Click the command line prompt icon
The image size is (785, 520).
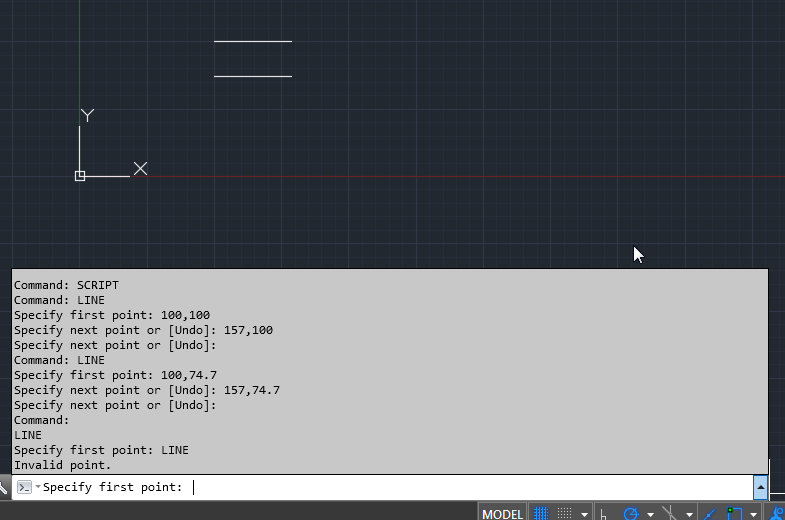(24, 487)
